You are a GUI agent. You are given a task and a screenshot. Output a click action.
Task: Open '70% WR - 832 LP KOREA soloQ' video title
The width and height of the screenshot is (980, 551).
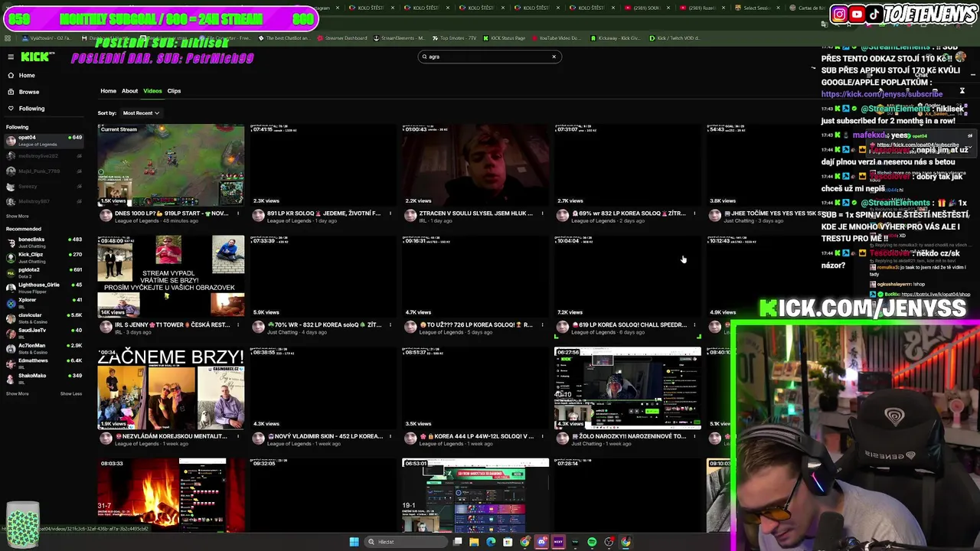(323, 325)
